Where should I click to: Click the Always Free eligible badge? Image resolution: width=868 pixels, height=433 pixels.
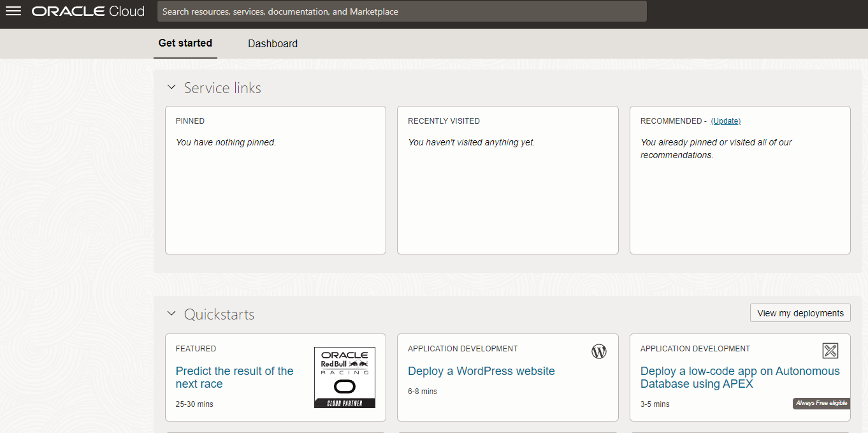(x=821, y=403)
